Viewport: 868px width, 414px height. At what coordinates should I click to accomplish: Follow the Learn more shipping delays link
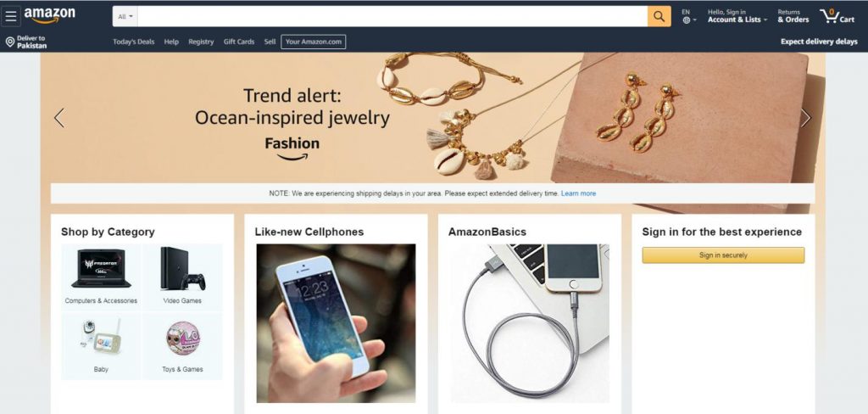[578, 193]
